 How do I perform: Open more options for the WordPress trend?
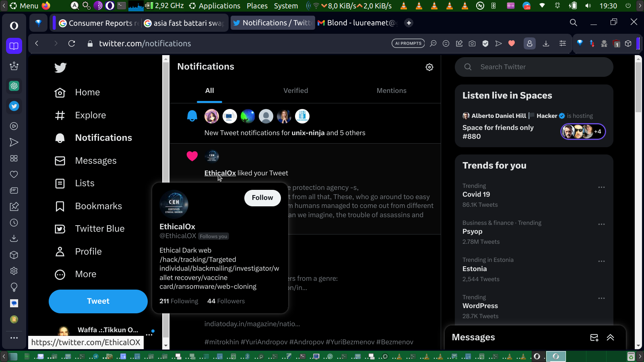tap(601, 298)
